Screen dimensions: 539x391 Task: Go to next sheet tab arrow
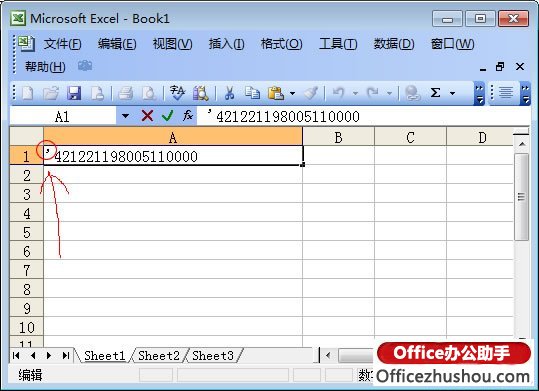tap(49, 356)
